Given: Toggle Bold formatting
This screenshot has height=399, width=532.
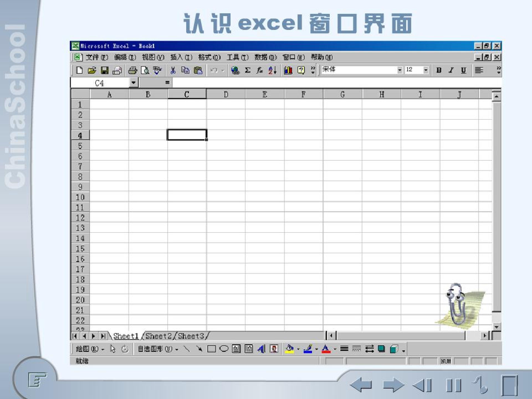Looking at the screenshot, I should pos(439,70).
